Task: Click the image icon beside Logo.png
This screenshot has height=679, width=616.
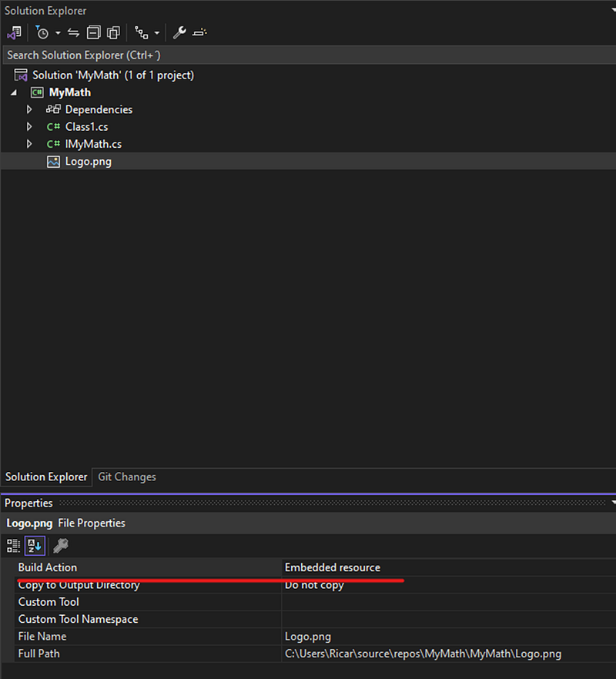Action: point(53,162)
